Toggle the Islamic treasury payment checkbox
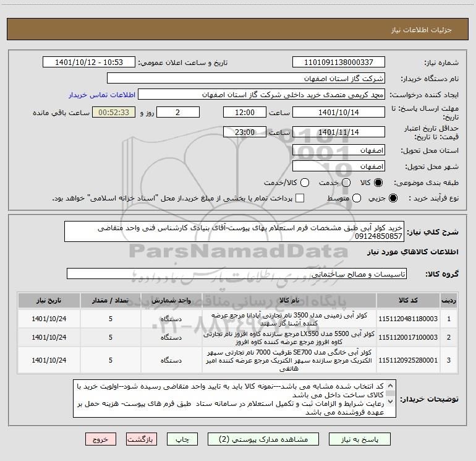476x461 pixels. coord(300,198)
